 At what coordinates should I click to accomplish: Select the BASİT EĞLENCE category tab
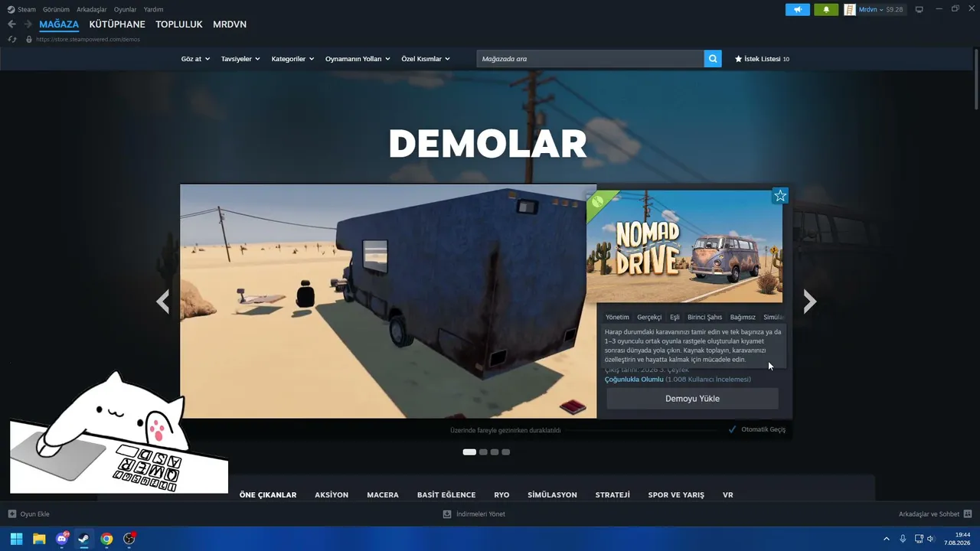click(x=446, y=494)
